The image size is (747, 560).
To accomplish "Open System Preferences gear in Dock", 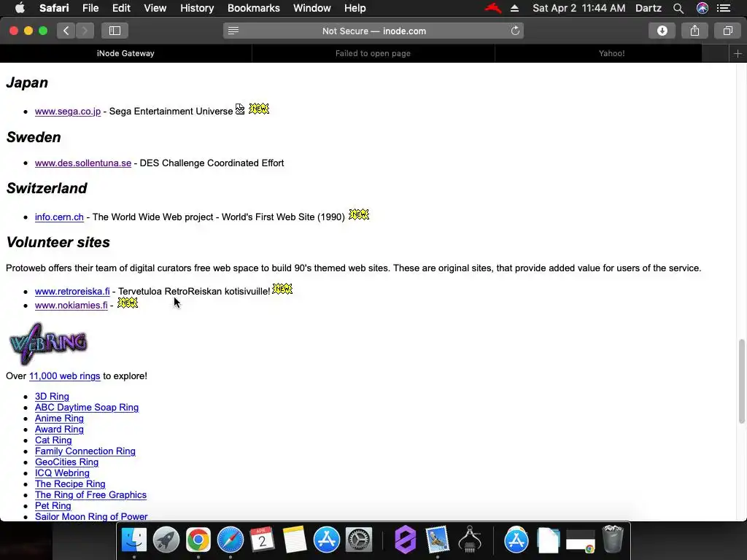I will click(x=358, y=540).
